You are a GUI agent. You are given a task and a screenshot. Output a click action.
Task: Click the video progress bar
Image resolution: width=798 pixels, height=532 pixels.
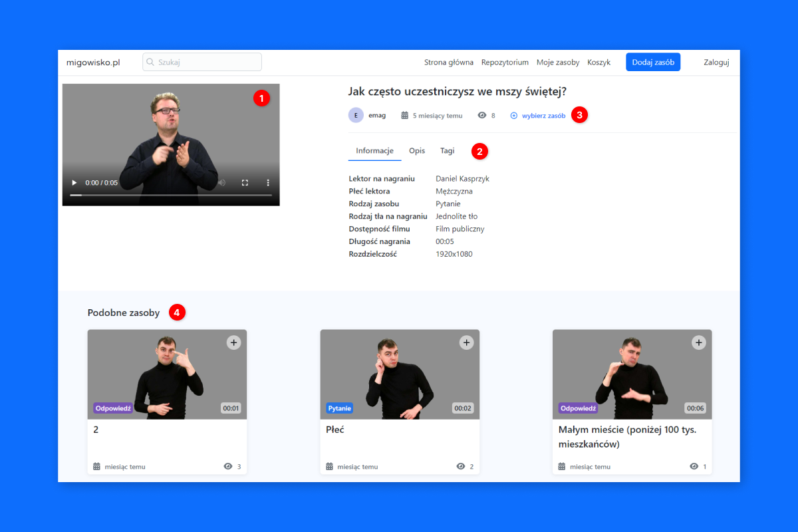coord(171,195)
